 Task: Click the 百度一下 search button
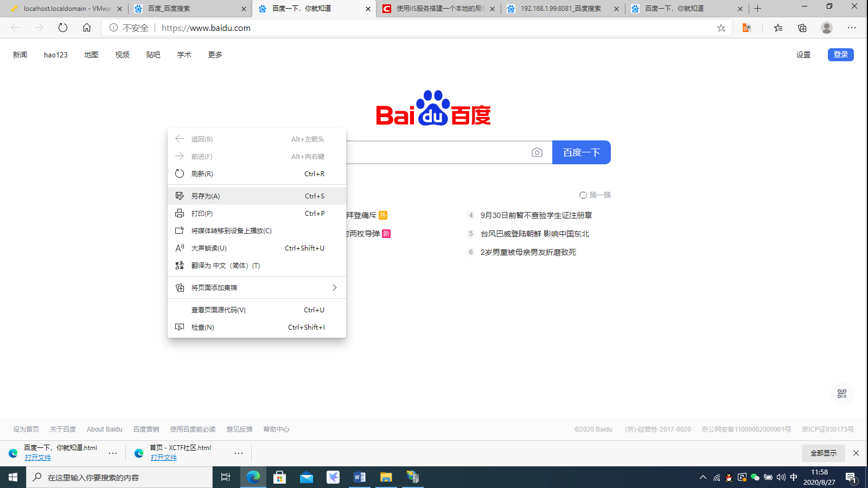(582, 152)
